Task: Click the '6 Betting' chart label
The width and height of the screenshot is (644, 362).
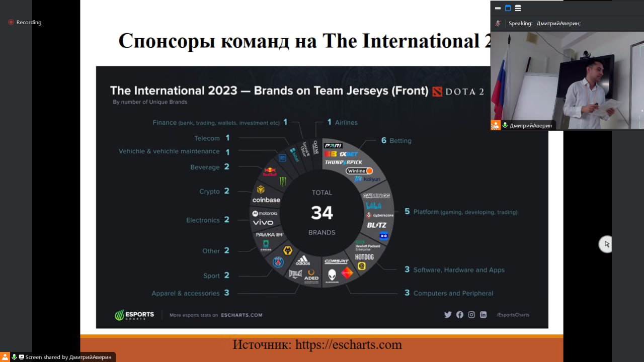Action: [x=396, y=140]
